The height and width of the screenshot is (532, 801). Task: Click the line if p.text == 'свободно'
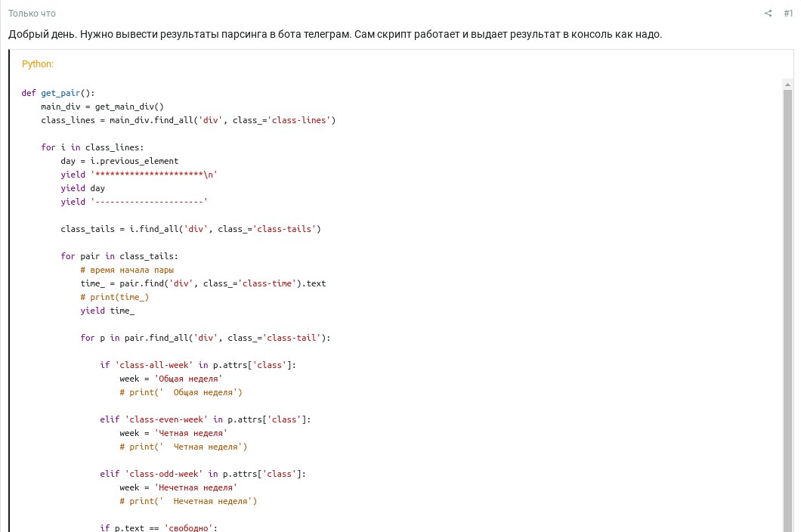[x=159, y=527]
